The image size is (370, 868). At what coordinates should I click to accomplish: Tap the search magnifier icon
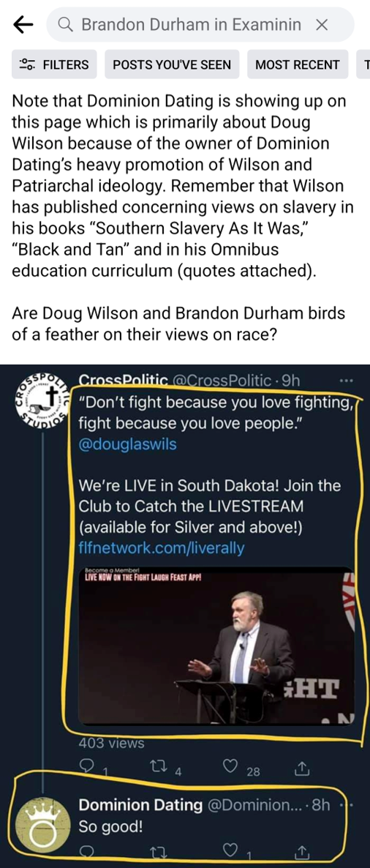pos(64,24)
